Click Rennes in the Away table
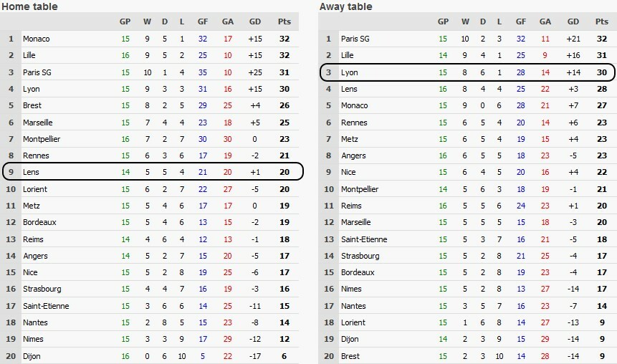The height and width of the screenshot is (364, 617). pos(353,123)
